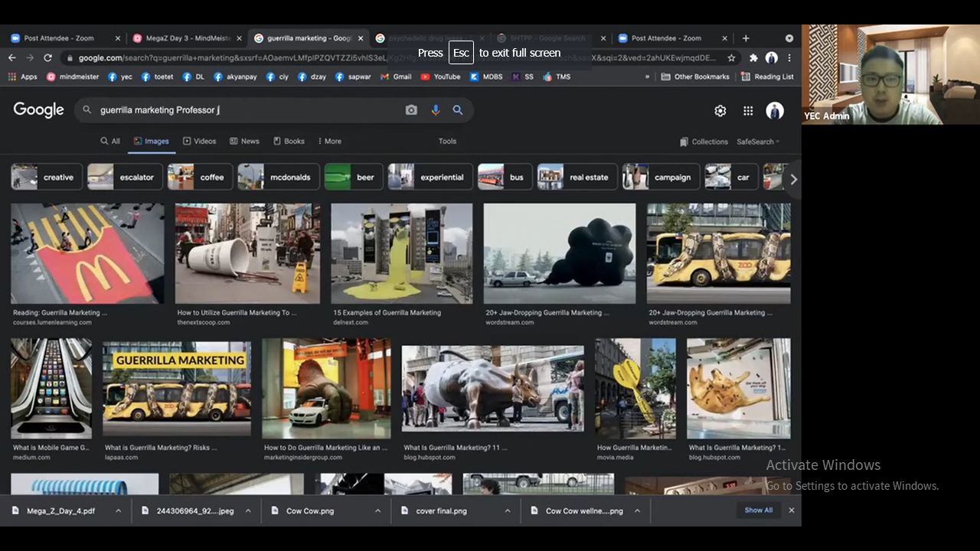Open the yec Facebook bookmark
980x551 pixels.
coord(120,77)
